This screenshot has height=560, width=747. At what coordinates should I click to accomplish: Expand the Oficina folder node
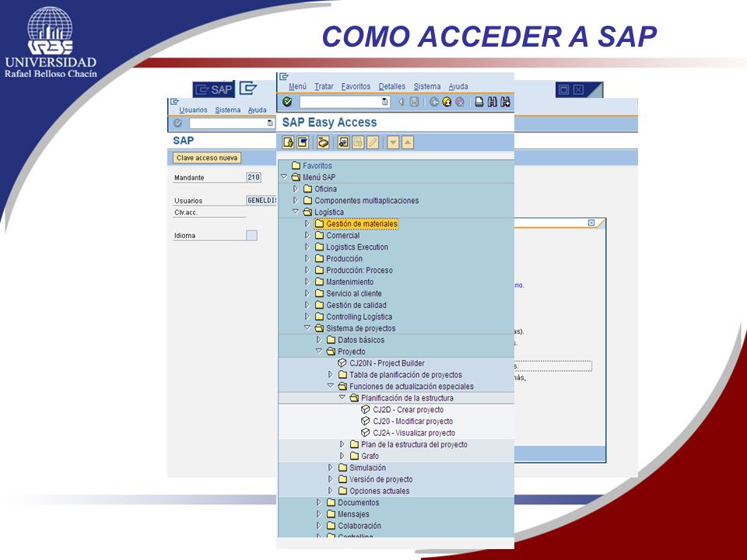point(296,188)
